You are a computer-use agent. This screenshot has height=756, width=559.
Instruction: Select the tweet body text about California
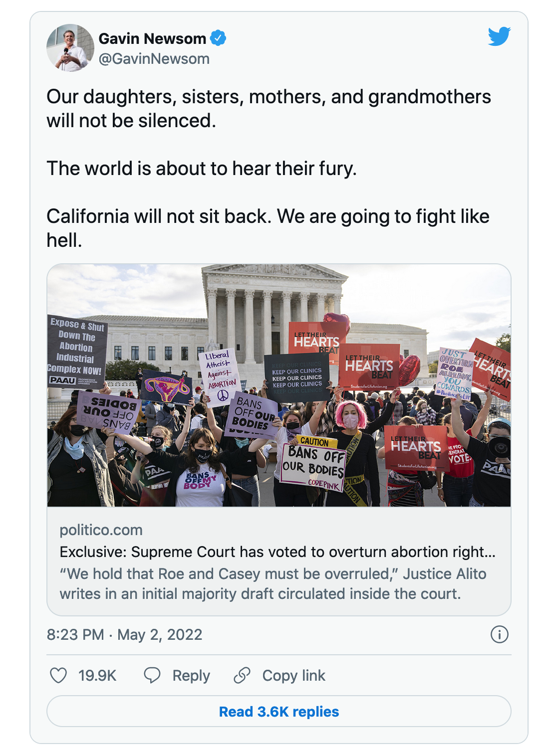[268, 228]
